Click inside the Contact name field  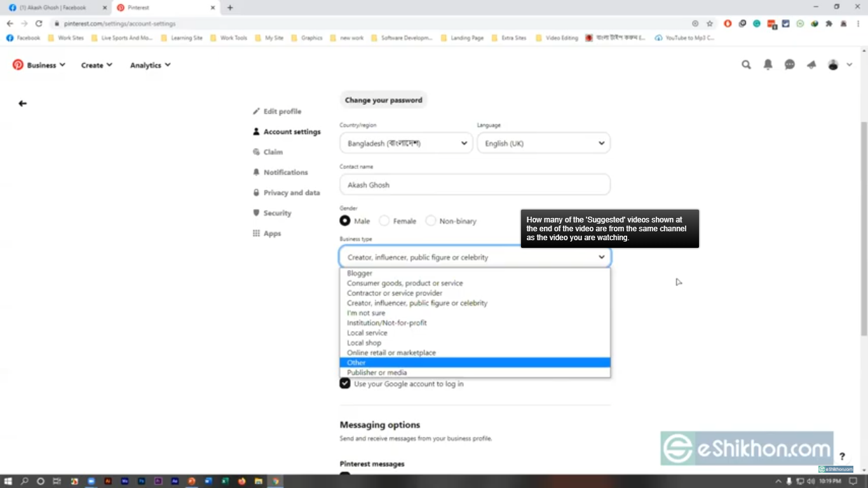click(x=475, y=184)
